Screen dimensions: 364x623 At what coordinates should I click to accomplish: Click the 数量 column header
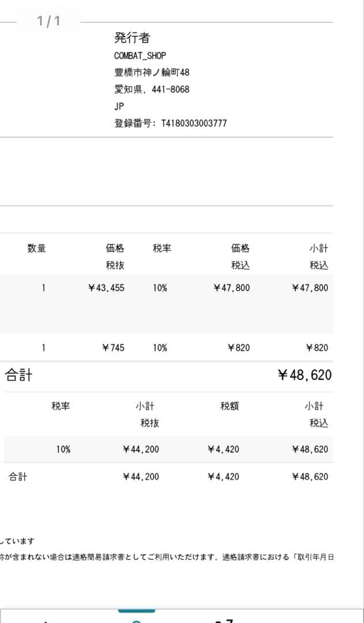[36, 249]
